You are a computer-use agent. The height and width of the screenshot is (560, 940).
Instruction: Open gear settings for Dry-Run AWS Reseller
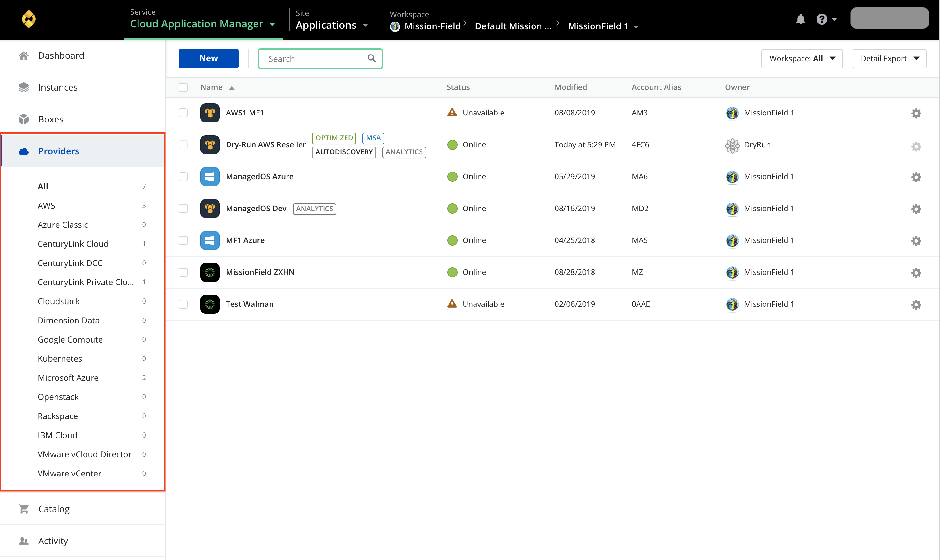tap(916, 146)
